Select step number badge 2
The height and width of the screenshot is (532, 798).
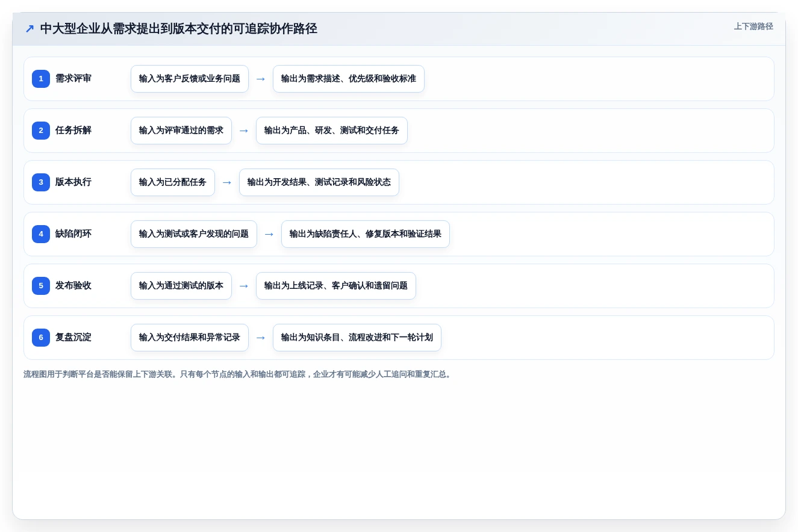41,130
